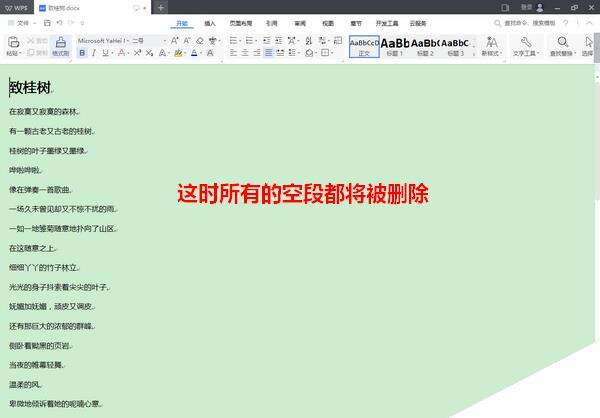Open the font name combo box
600x418 pixels.
[103, 40]
